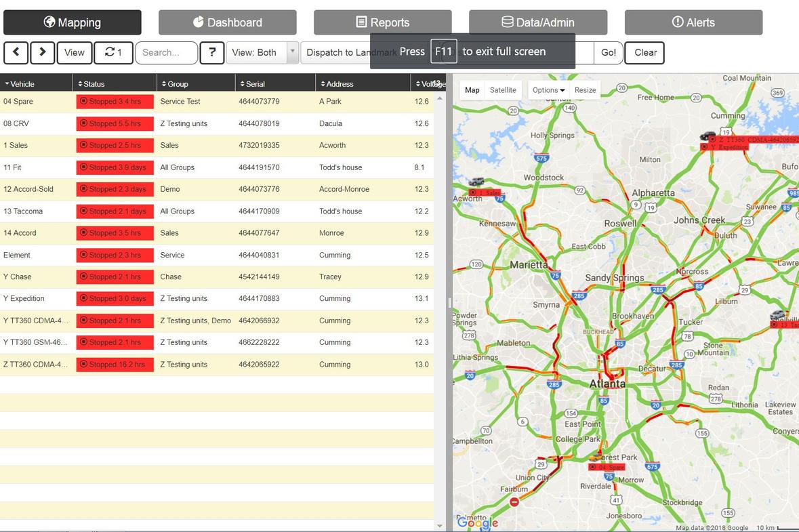
Task: Click the road closure icon near Fairburn
Action: tap(514, 502)
